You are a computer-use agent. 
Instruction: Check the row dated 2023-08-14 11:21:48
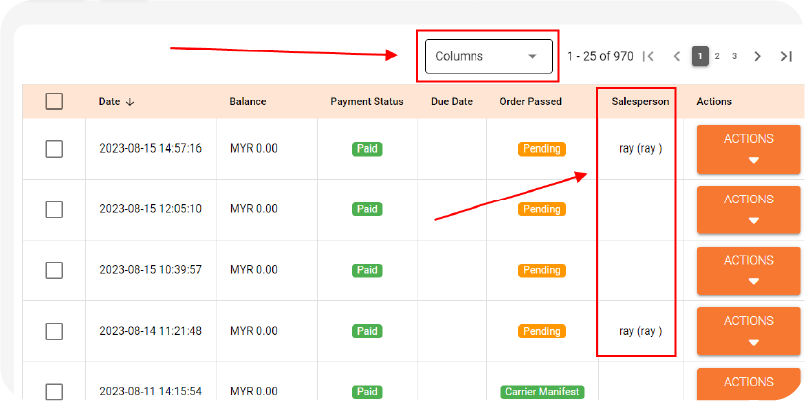[54, 331]
